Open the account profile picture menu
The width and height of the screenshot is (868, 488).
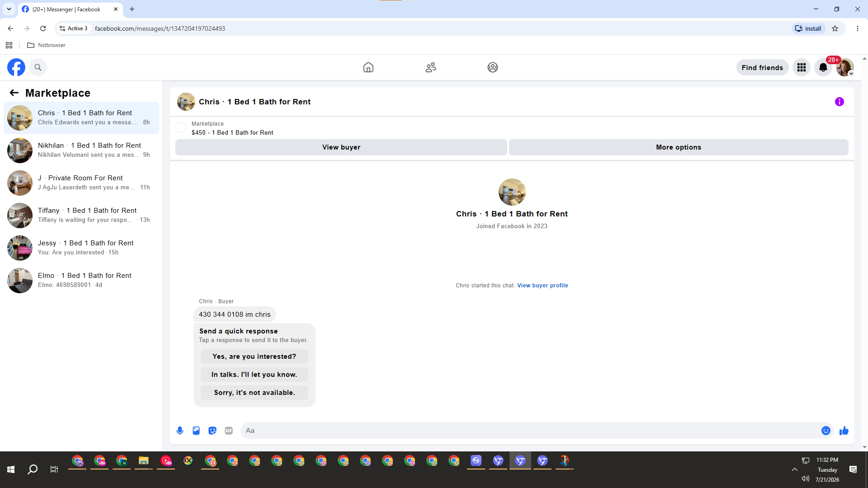click(844, 67)
